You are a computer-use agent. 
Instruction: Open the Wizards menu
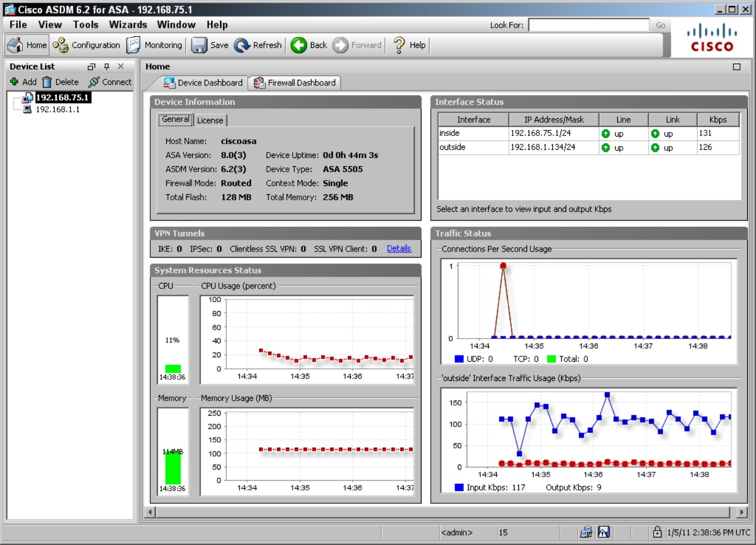point(128,25)
